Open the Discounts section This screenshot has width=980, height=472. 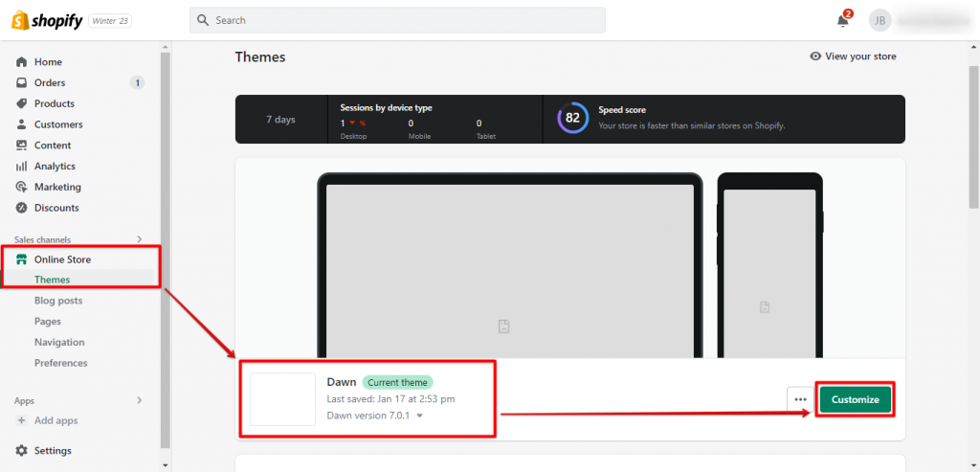click(56, 208)
